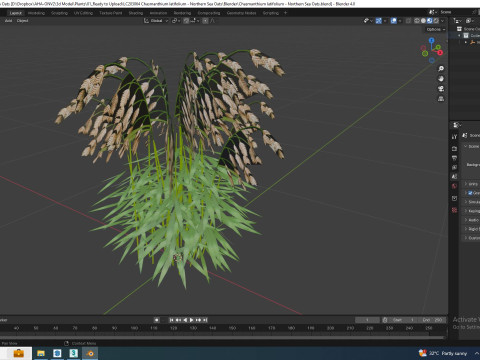Open the Scene properties tab icon

[x=454, y=177]
